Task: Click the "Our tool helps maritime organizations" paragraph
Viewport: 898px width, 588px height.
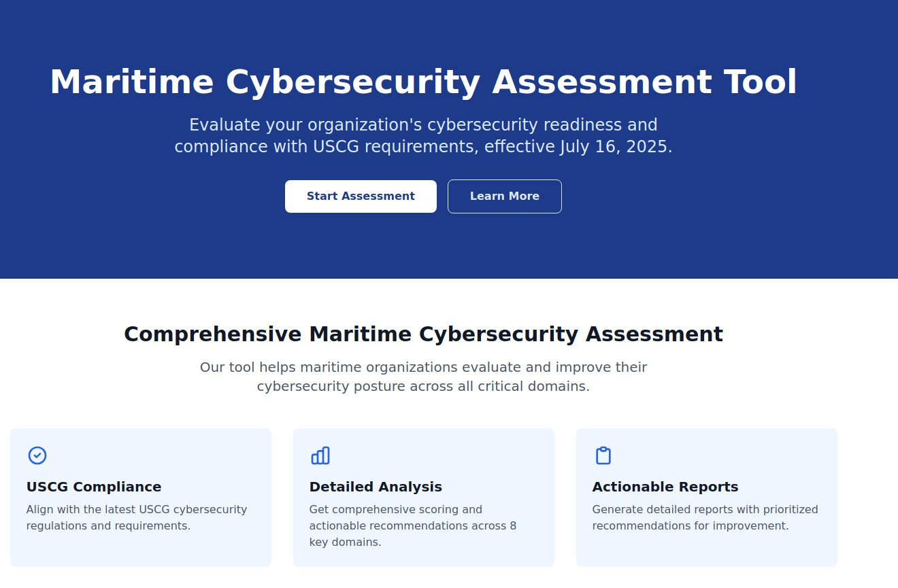Action: point(423,377)
